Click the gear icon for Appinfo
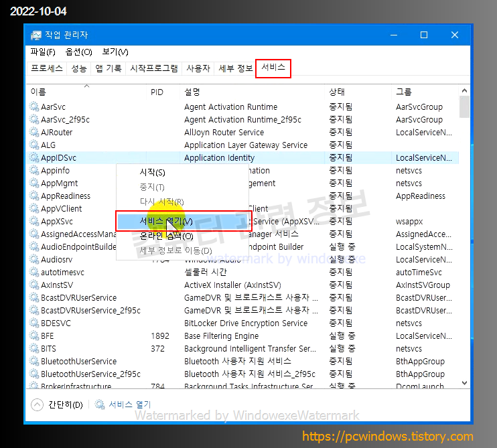Viewport: 497px width, 448px height. [34, 170]
